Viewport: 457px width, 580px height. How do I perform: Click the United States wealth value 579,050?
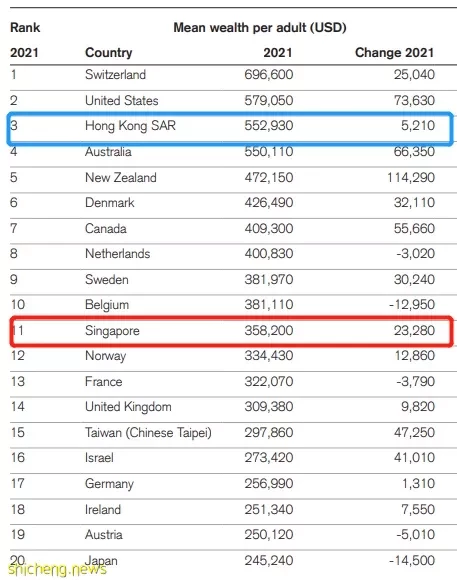tap(269, 100)
